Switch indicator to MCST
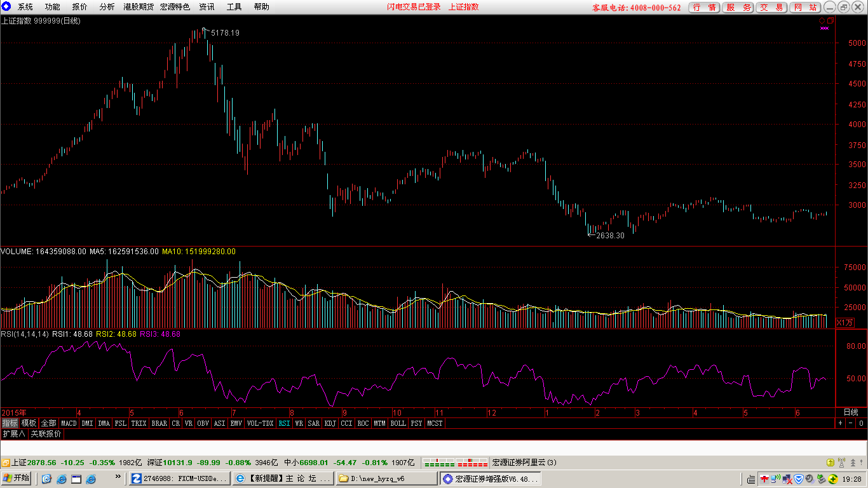 click(435, 423)
